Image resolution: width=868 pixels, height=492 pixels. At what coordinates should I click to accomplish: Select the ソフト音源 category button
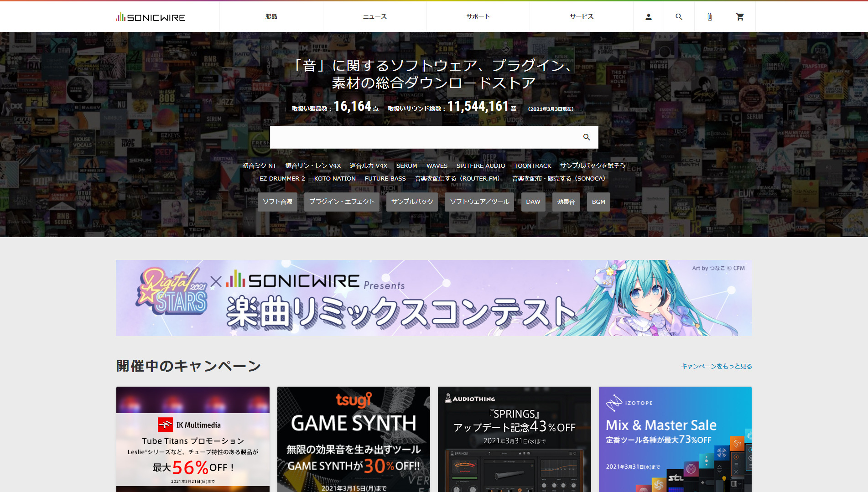pos(277,202)
